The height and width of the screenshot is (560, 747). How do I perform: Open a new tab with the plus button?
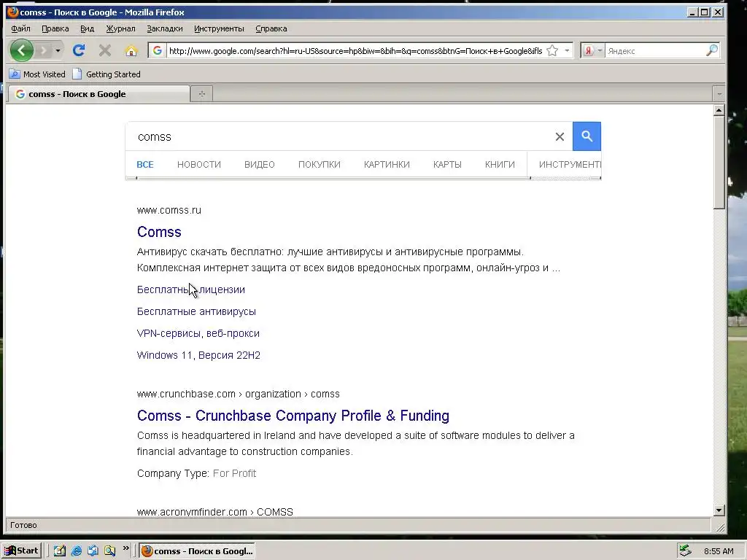click(x=201, y=94)
